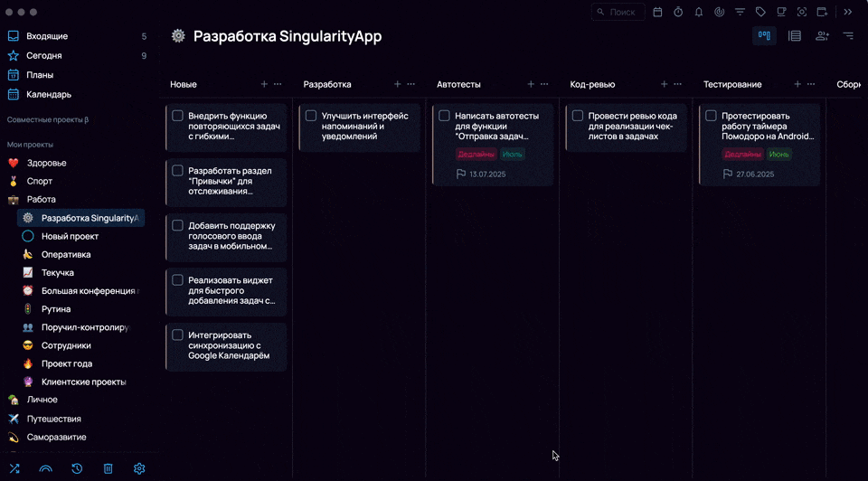Check the 'Разработать раздел Привычки' task
The width and height of the screenshot is (868, 481).
[x=177, y=171]
